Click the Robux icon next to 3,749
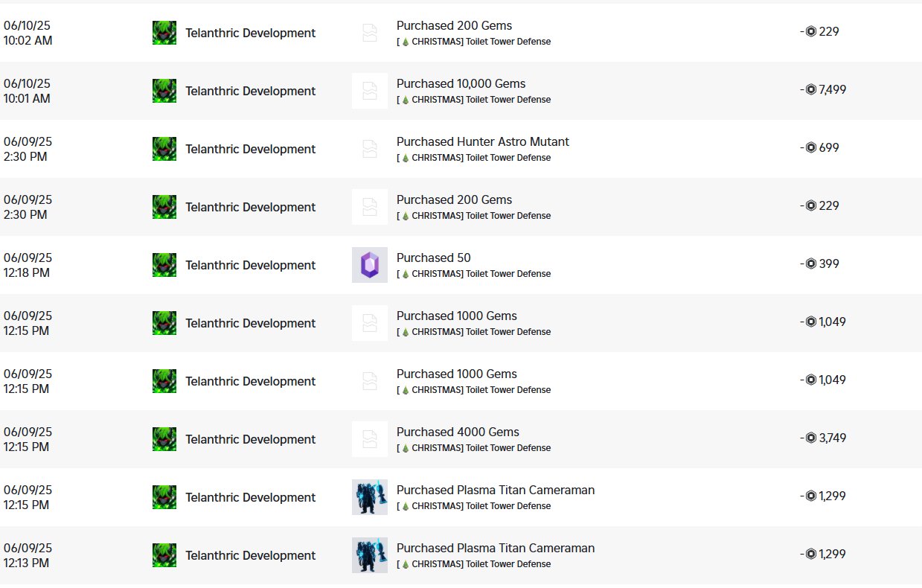 pyautogui.click(x=811, y=438)
